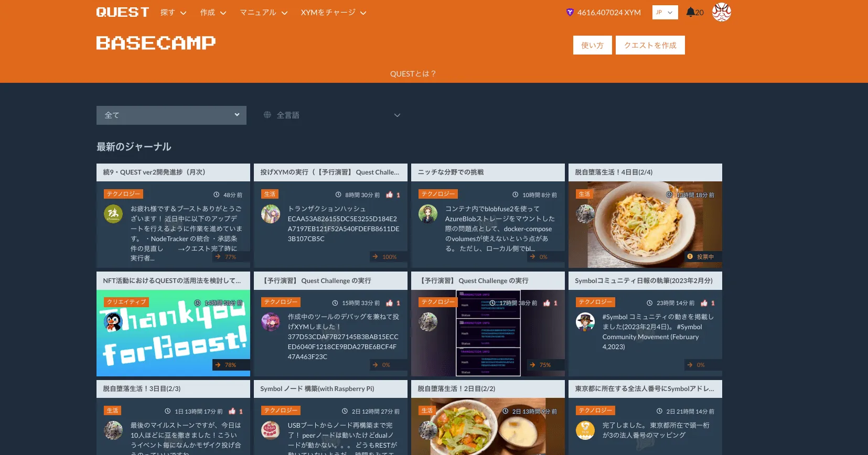Click the 4616.407024 XYM balance text
The width and height of the screenshot is (868, 455).
[x=609, y=13]
